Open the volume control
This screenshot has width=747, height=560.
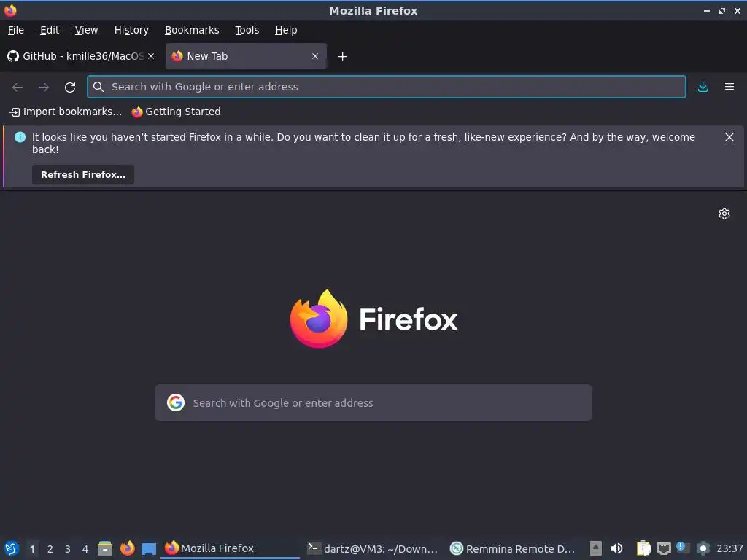[x=616, y=548]
